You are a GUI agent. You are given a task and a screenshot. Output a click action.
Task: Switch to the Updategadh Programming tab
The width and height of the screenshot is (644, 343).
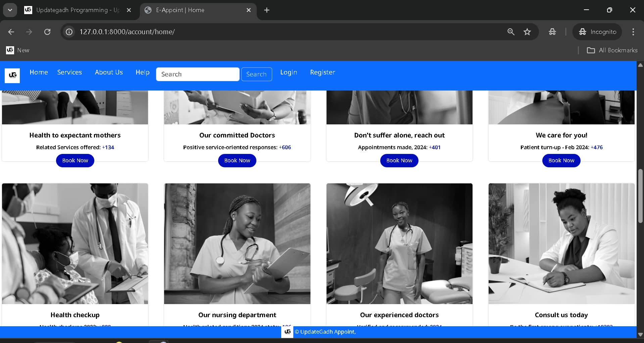74,10
